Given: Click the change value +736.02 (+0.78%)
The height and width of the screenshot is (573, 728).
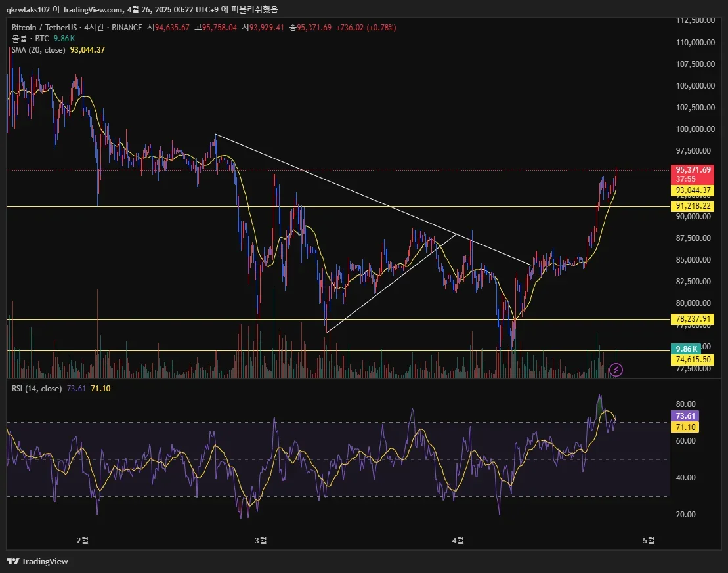Looking at the screenshot, I should coord(366,28).
